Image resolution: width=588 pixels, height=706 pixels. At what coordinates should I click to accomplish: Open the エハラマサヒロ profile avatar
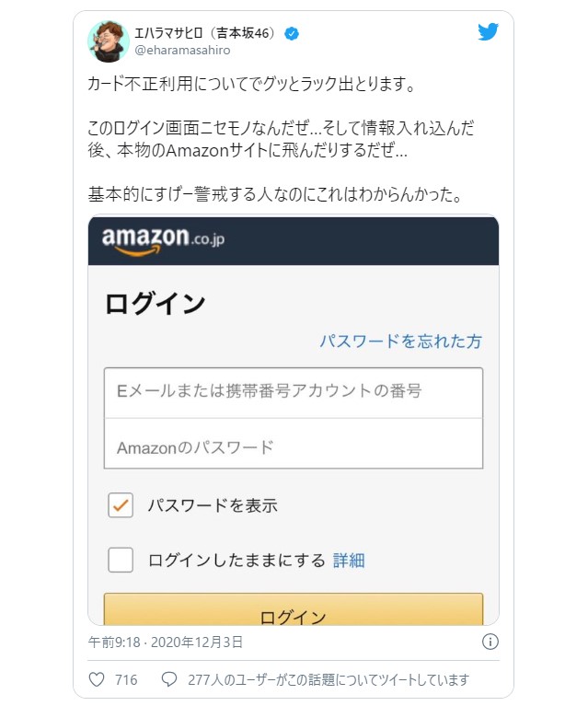point(107,40)
